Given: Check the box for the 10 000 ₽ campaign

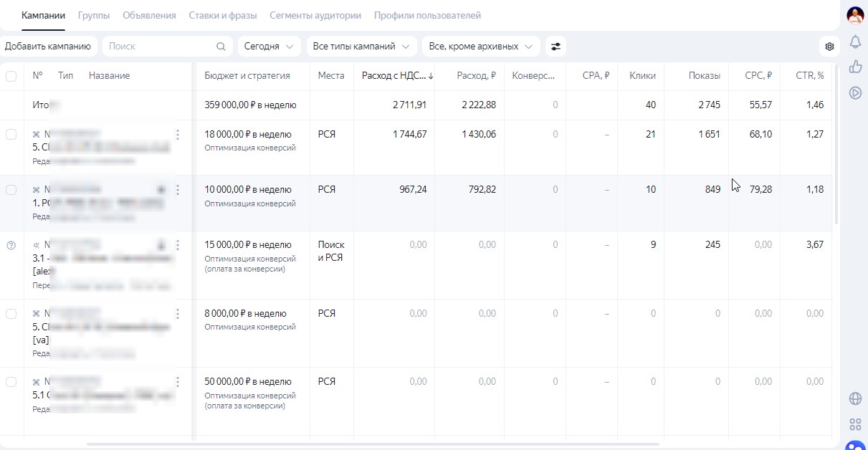Looking at the screenshot, I should [11, 190].
